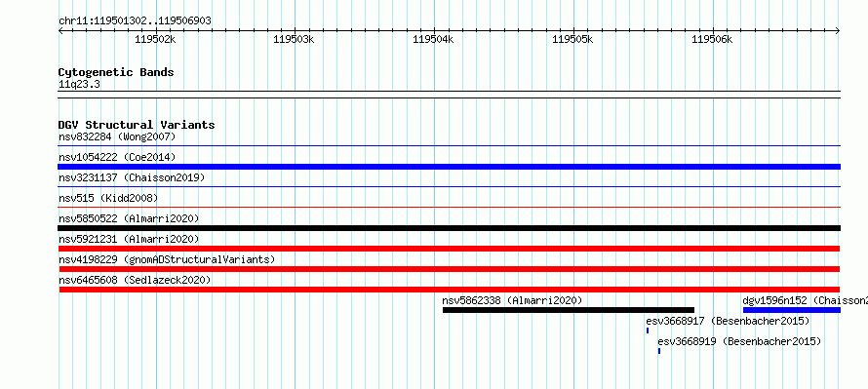
Task: Click the left arrowhead of the ruler
Action: [60, 31]
